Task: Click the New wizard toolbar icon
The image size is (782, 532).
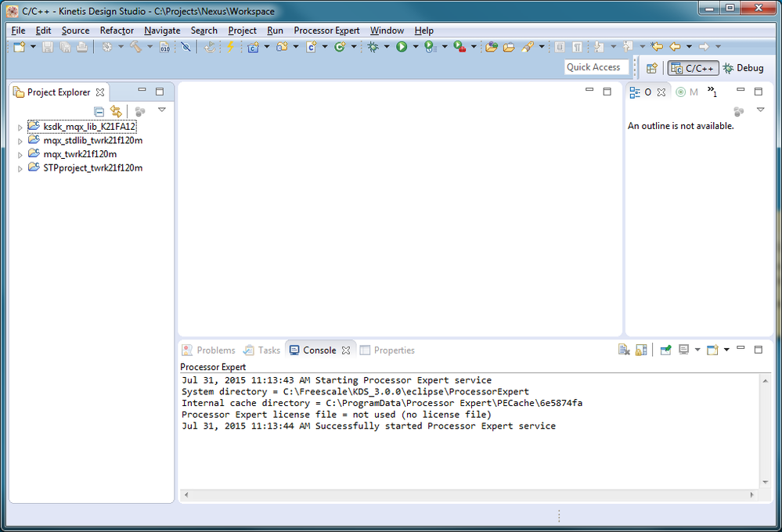Action: 19,47
